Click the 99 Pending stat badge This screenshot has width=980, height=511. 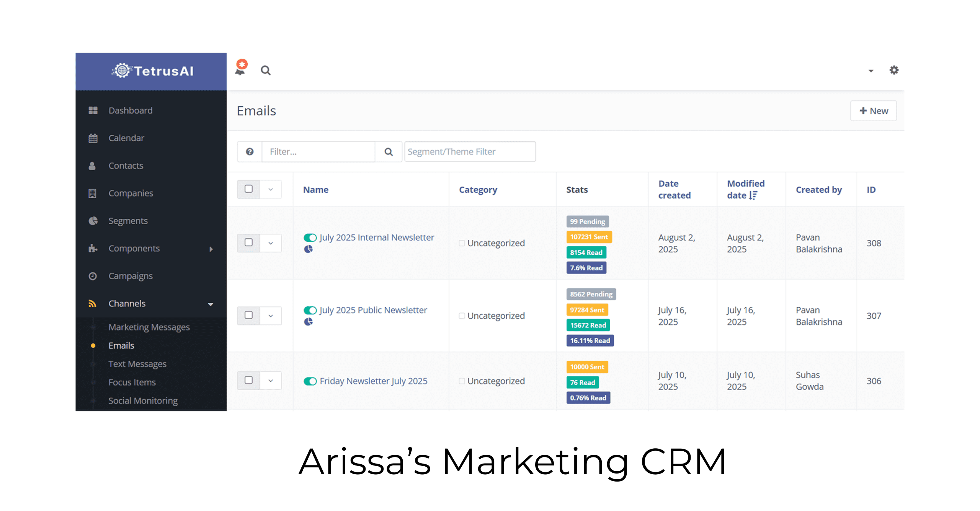tap(587, 221)
